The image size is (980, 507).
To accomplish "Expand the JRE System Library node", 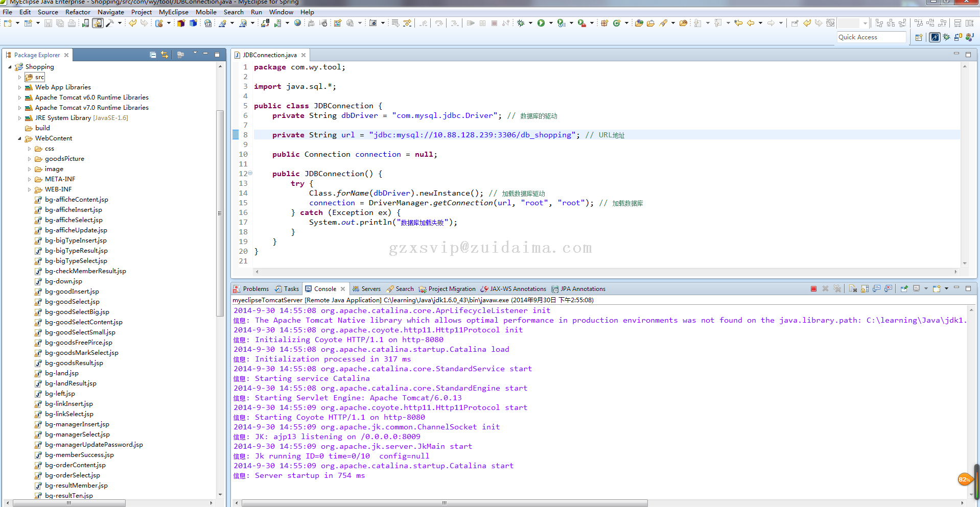I will [20, 118].
